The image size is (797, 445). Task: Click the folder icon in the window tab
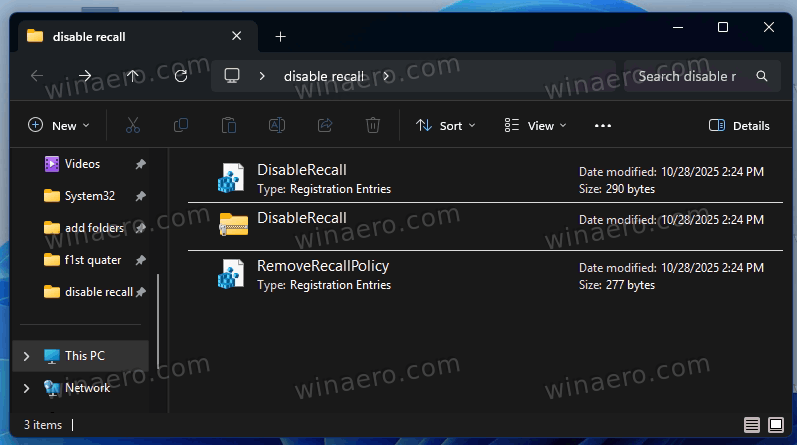[x=35, y=36]
